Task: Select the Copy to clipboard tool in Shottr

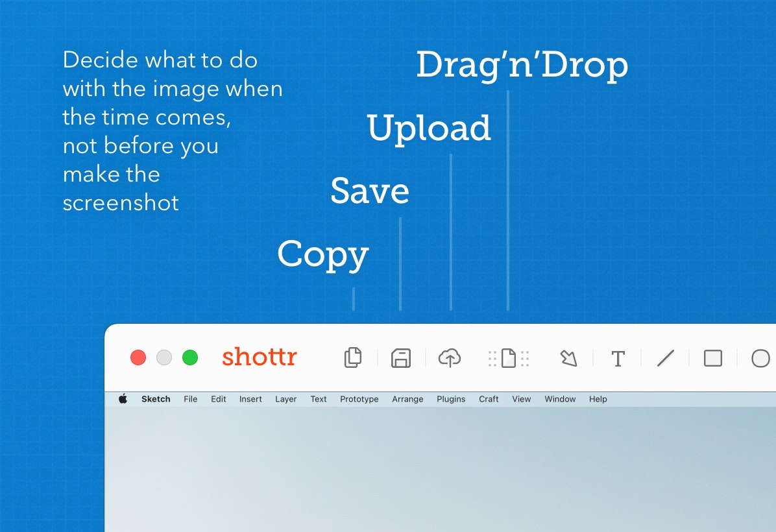Action: point(353,357)
